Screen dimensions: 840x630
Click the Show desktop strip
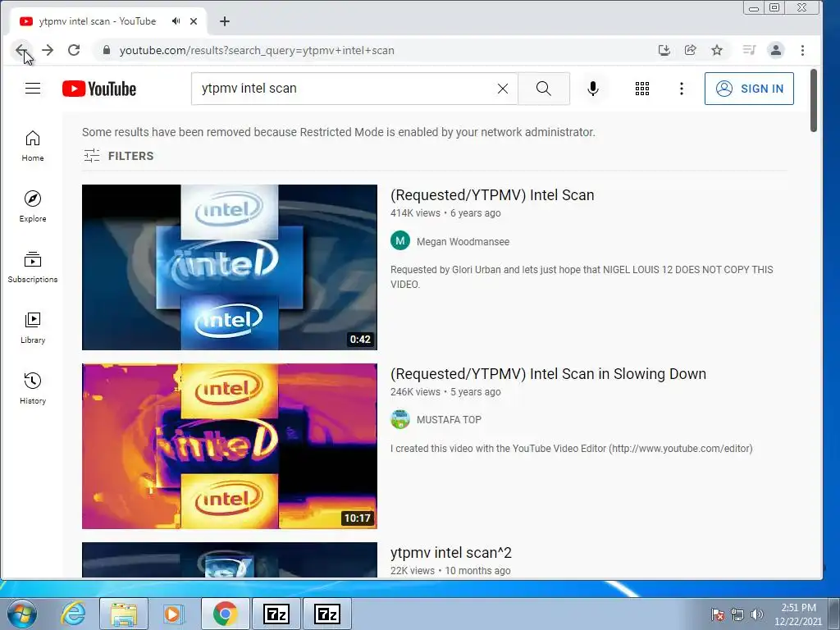pos(834,614)
